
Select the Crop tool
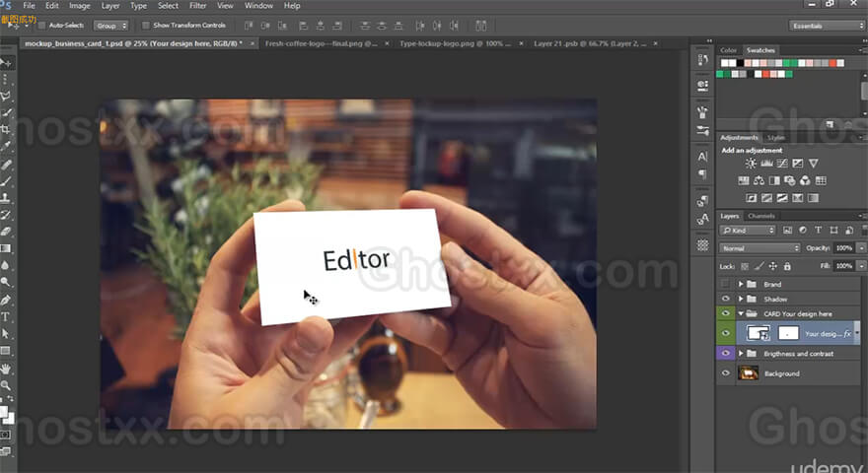[6, 129]
